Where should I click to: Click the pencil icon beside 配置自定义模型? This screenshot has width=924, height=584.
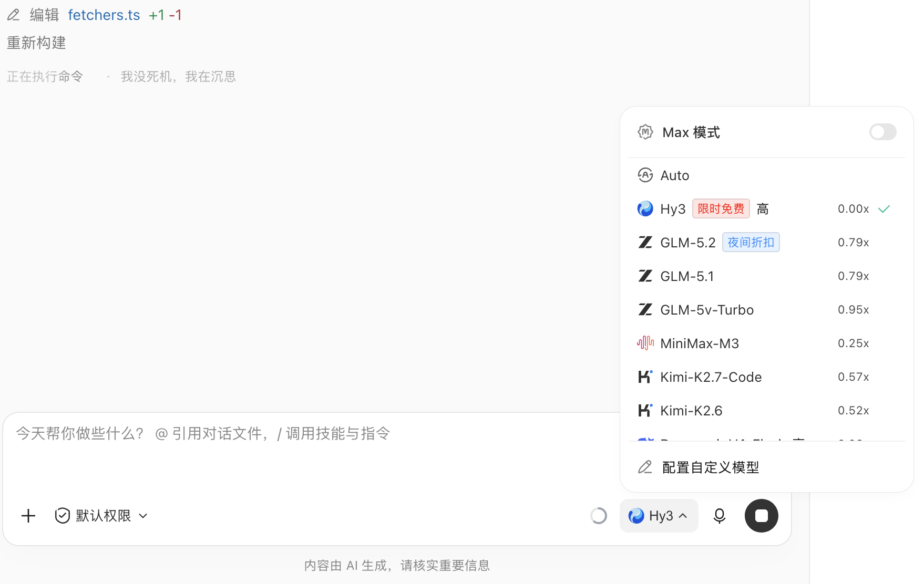coord(645,467)
